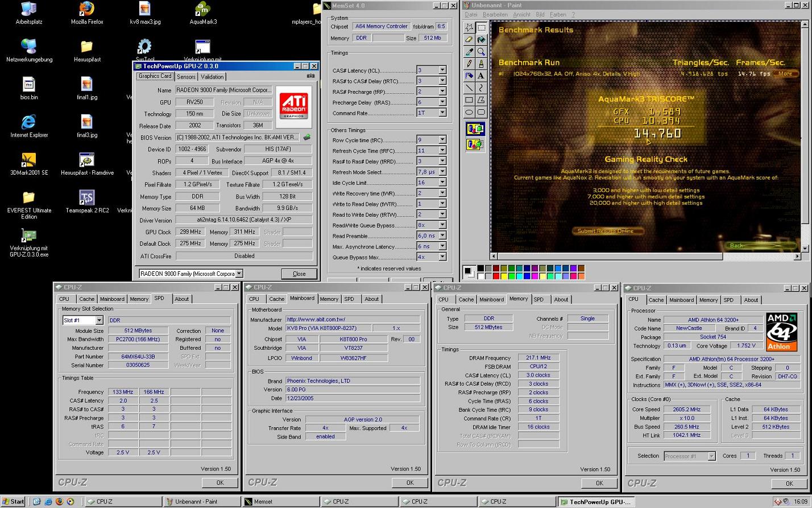Enable opaque selection mode in Paint toolbox
Viewport: 812px width, 508px height.
[x=475, y=130]
